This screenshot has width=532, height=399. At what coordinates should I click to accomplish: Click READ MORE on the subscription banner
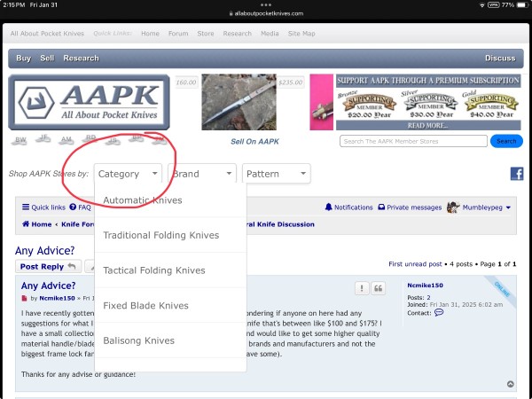[428, 126]
